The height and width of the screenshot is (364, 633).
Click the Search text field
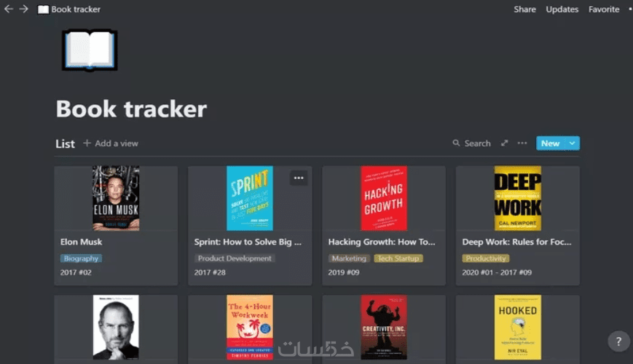[x=477, y=143]
